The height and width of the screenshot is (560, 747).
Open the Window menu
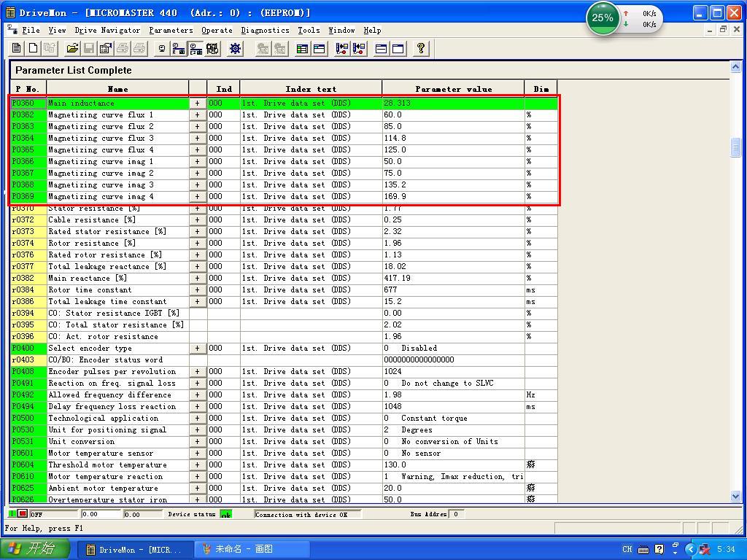[341, 30]
